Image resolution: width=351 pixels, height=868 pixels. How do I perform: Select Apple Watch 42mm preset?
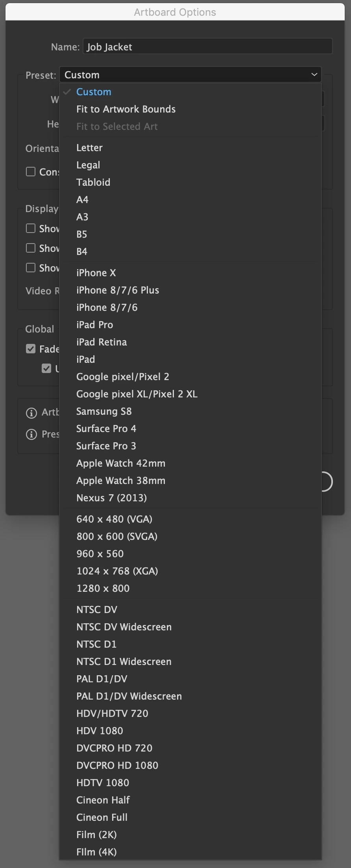pos(190,463)
